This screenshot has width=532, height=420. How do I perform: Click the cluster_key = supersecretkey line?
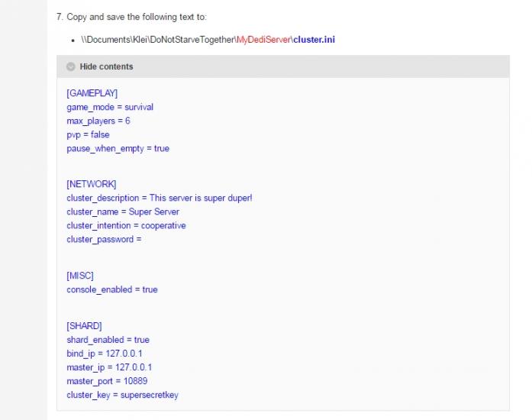122,395
